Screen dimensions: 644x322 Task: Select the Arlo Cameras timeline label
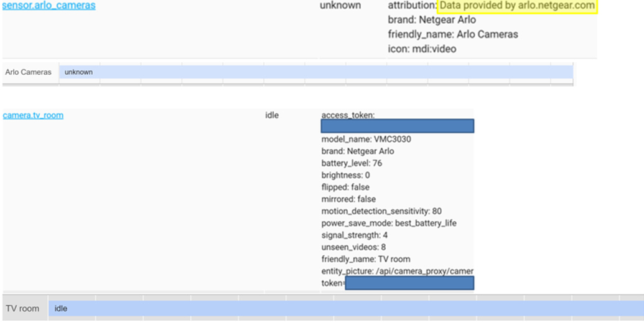point(29,72)
